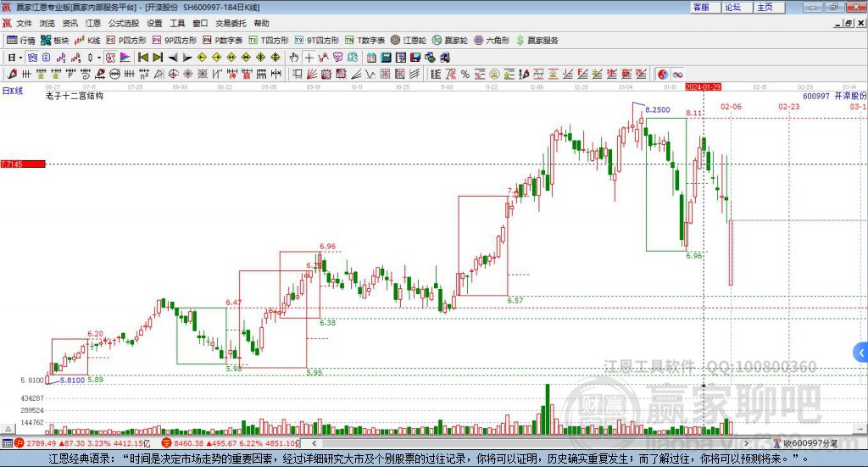
Task: Toggle the red yin-yang icon
Action: click(663, 74)
